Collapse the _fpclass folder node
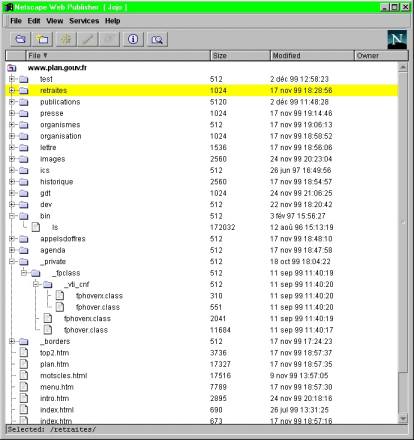414x440 pixels. click(24, 273)
